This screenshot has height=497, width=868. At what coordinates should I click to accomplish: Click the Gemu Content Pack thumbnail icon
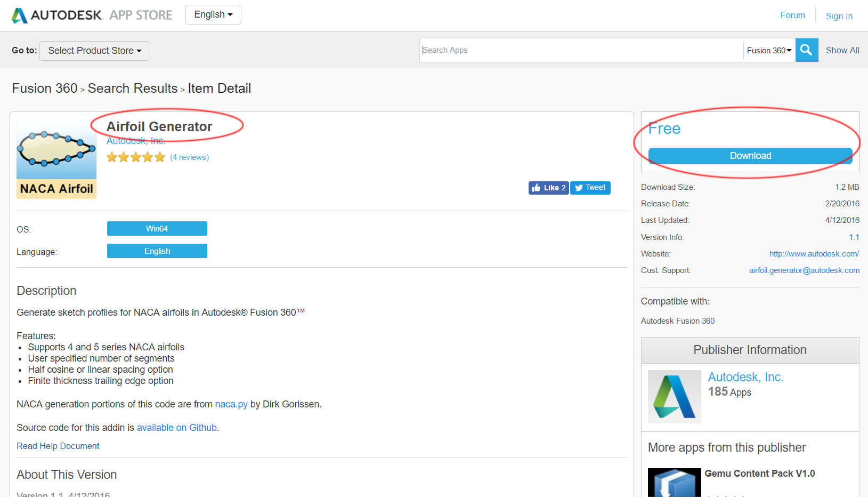(x=675, y=483)
